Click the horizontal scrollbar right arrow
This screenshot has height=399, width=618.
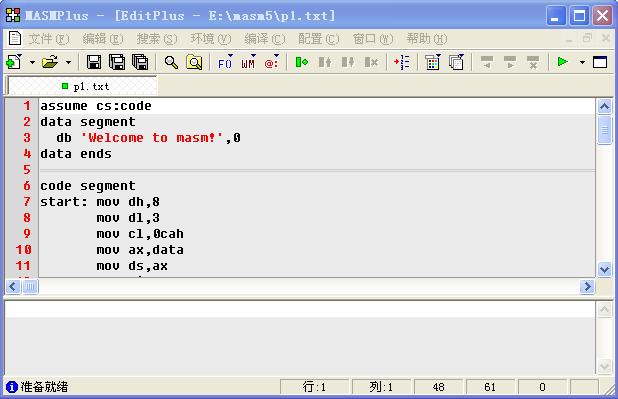point(587,286)
